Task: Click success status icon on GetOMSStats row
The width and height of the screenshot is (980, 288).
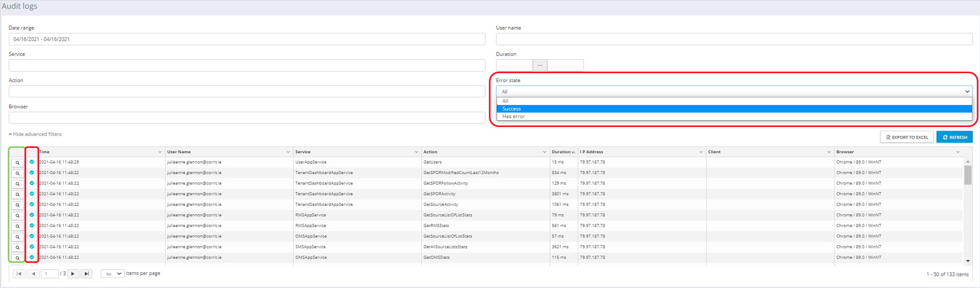Action: (x=32, y=257)
